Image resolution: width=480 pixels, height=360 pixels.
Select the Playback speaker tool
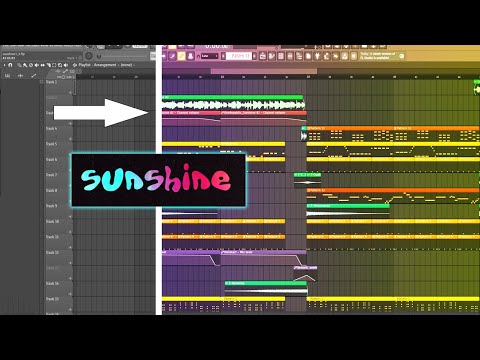click(x=66, y=65)
